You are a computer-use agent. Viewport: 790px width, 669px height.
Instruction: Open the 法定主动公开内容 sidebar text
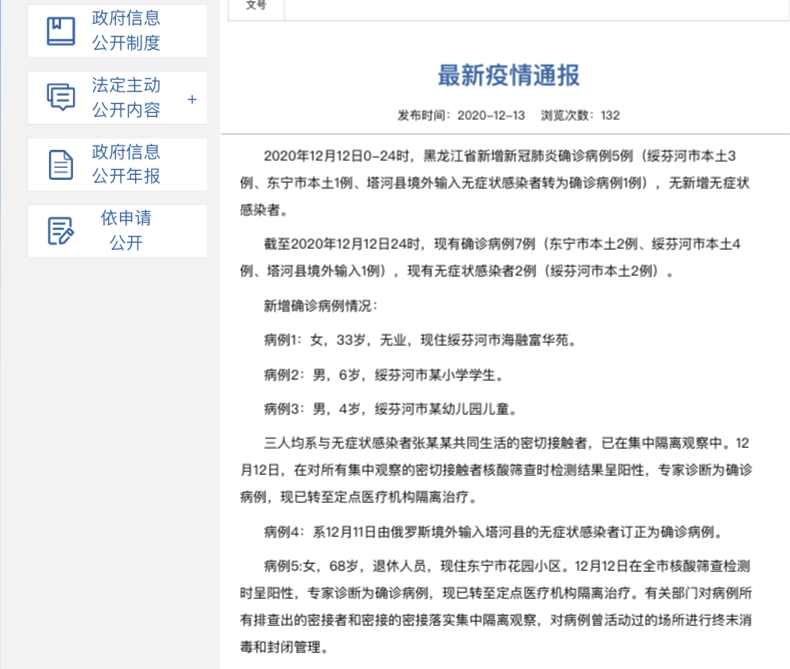(126, 97)
